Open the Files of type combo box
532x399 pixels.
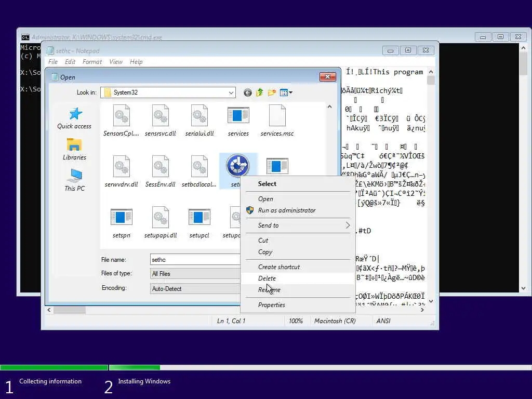195,273
